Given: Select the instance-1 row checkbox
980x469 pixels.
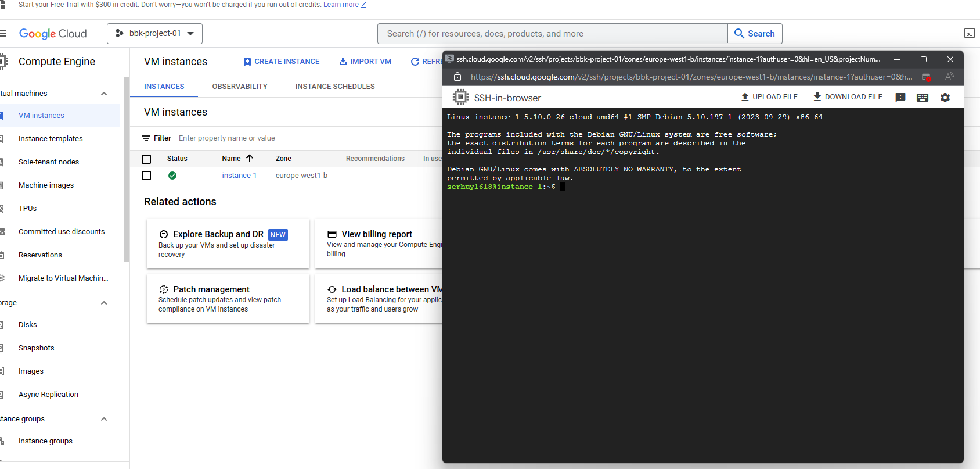Looking at the screenshot, I should coord(146,176).
